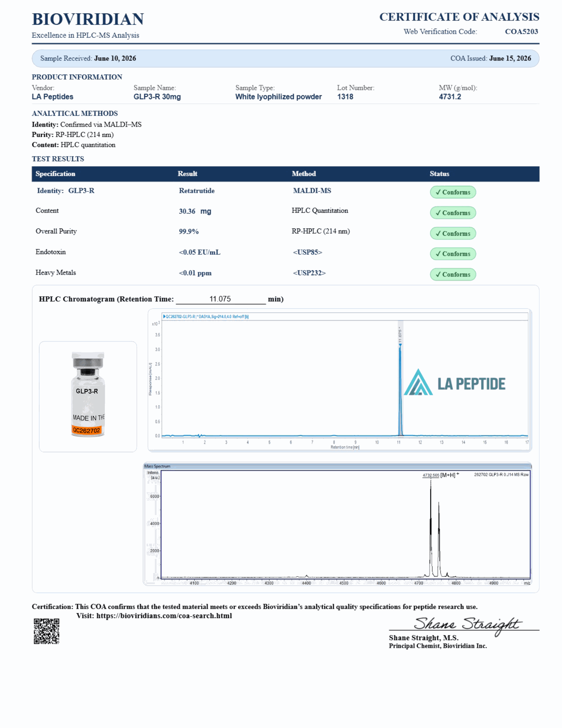The width and height of the screenshot is (562, 728).
Task: Select the lot number '1318'
Action: click(345, 97)
